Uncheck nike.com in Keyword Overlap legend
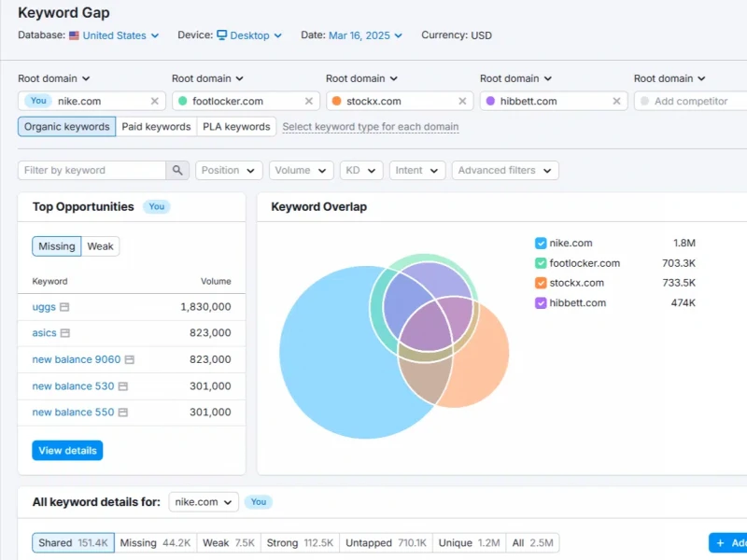 coord(541,244)
